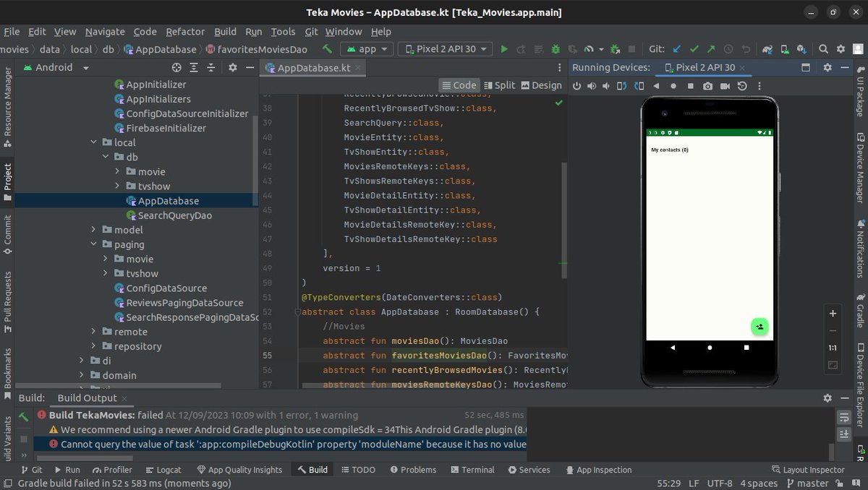The height and width of the screenshot is (490, 868).
Task: Toggle the Gradle tool window
Action: point(860,309)
